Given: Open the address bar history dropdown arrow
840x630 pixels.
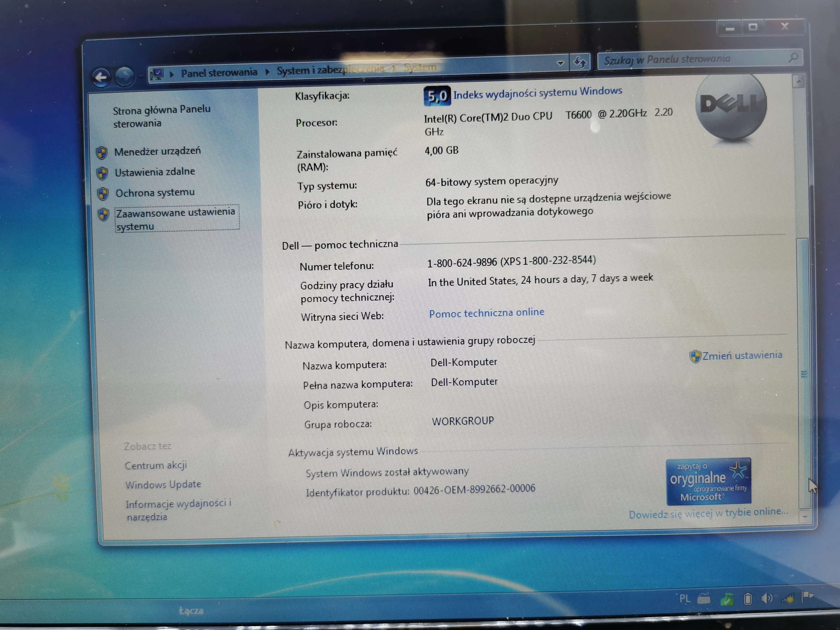Looking at the screenshot, I should pos(560,63).
